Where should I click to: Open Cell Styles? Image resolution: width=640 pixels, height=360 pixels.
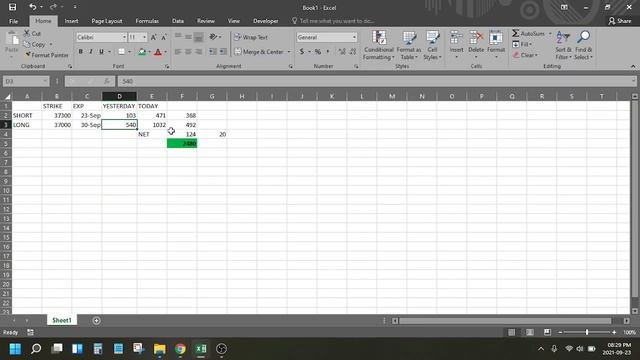[432, 45]
